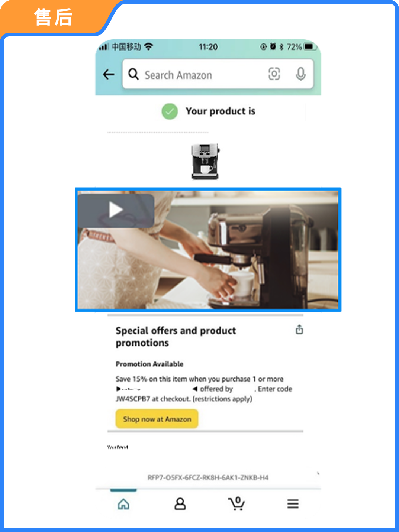Tap the microphone voice search icon

pyautogui.click(x=300, y=74)
